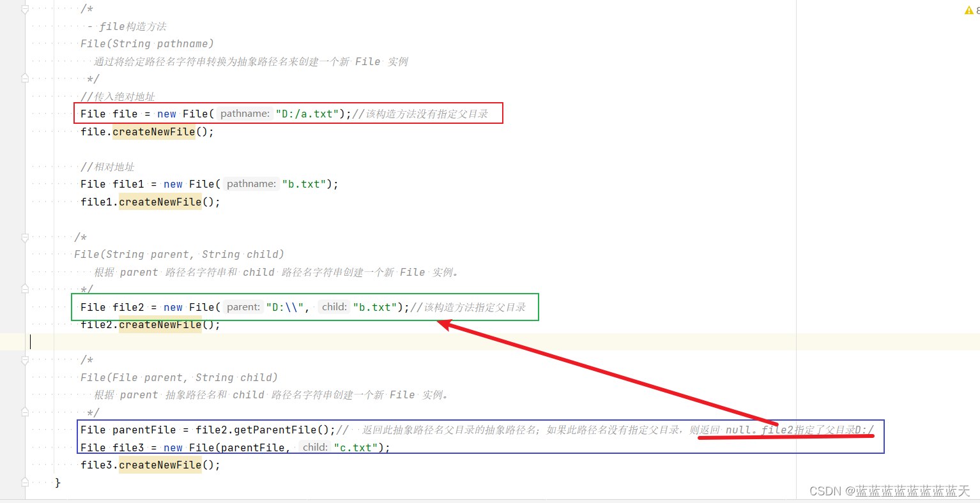The image size is (980, 503).
Task: Click the "child:" hint before "c.txt"
Action: coord(315,447)
